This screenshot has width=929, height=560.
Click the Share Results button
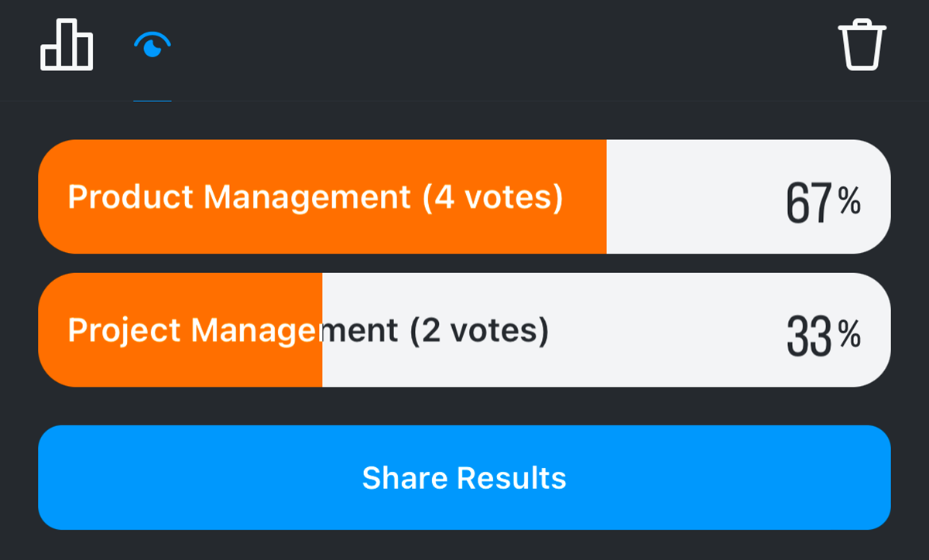click(x=464, y=477)
